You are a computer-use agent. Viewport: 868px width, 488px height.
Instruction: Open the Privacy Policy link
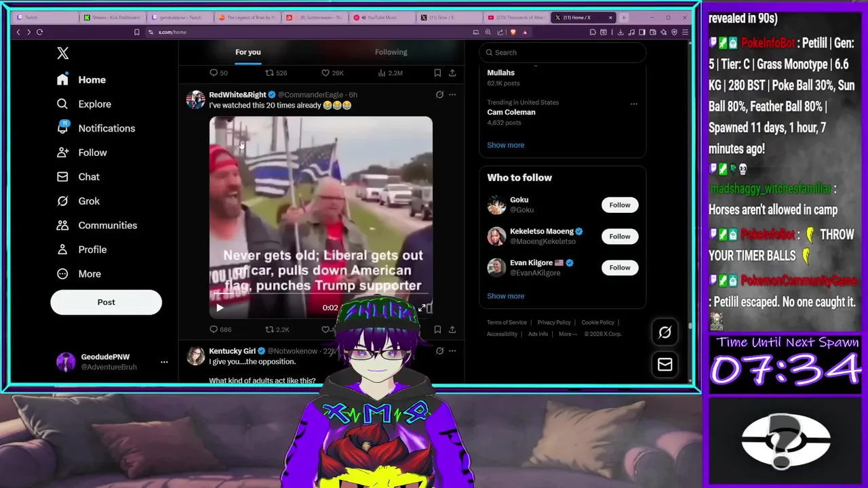tap(554, 323)
